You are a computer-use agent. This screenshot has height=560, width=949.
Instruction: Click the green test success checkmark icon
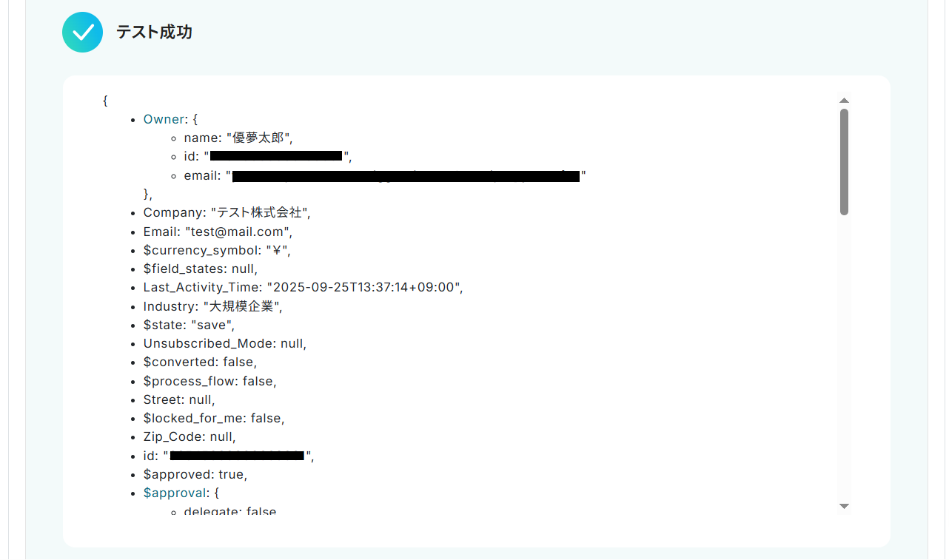pos(83,33)
